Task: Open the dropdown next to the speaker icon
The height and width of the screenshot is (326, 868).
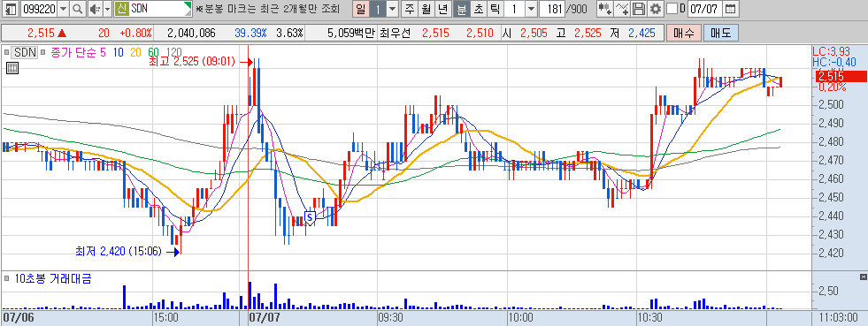Action: pyautogui.click(x=107, y=9)
